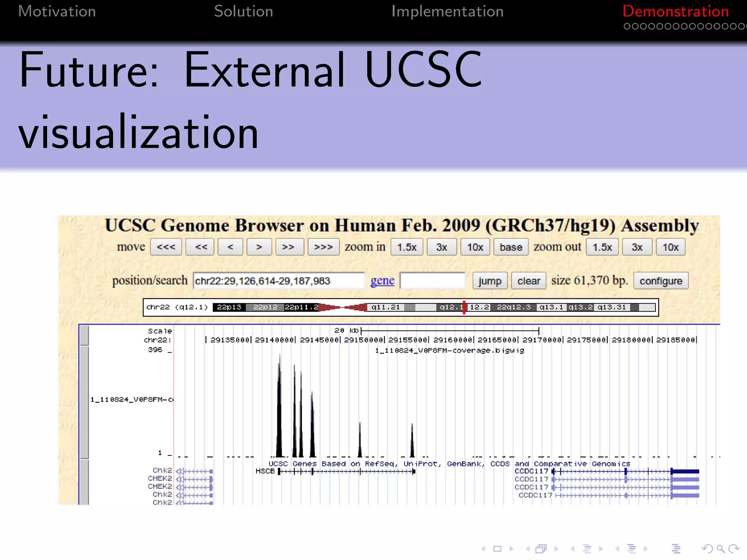The width and height of the screenshot is (747, 560).
Task: Zoom in 3x
Action: [442, 247]
